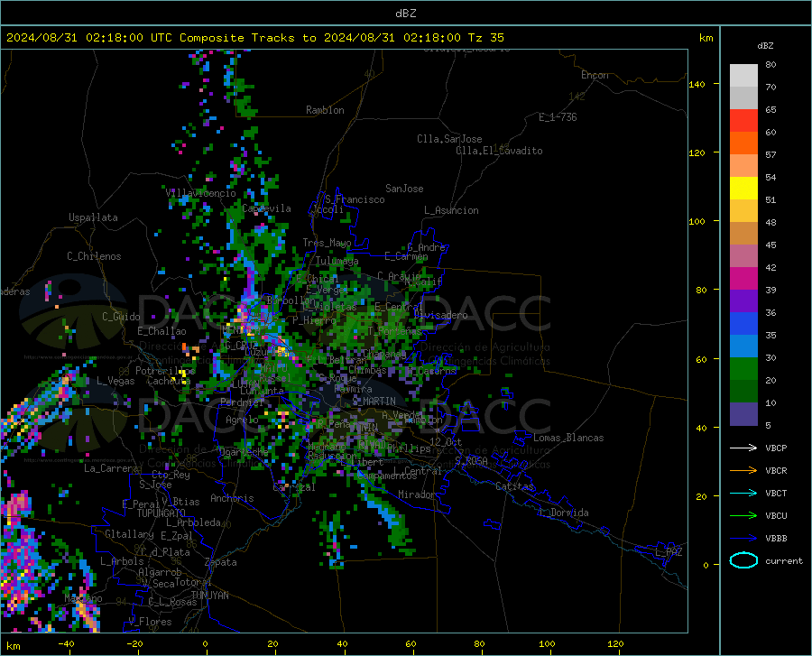
Task: Select the red 60-65 dBZ swatch
Action: click(743, 121)
